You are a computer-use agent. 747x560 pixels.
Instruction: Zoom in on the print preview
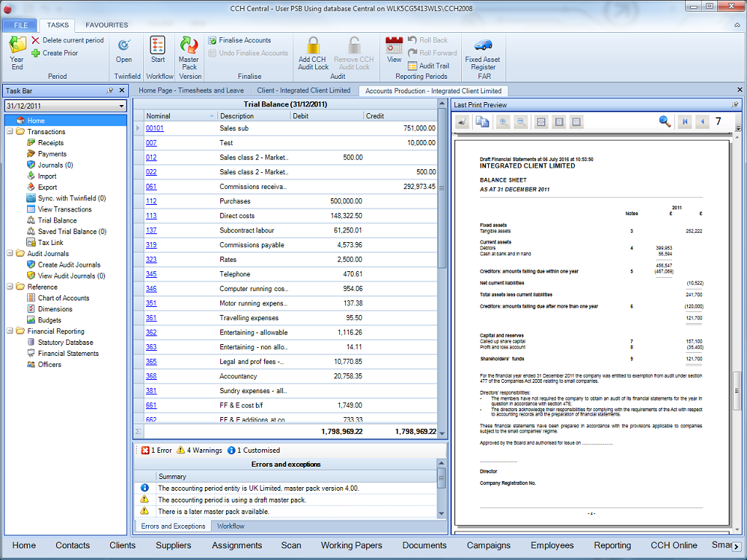503,122
